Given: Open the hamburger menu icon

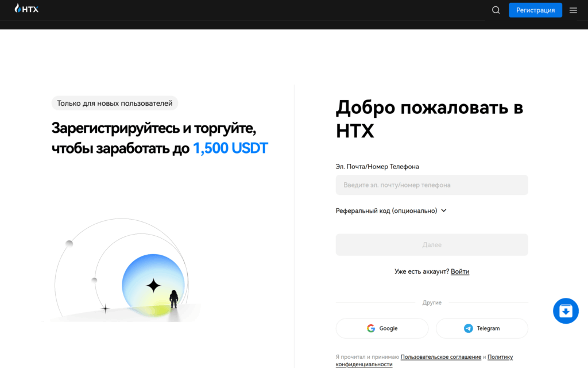Looking at the screenshot, I should [x=573, y=10].
